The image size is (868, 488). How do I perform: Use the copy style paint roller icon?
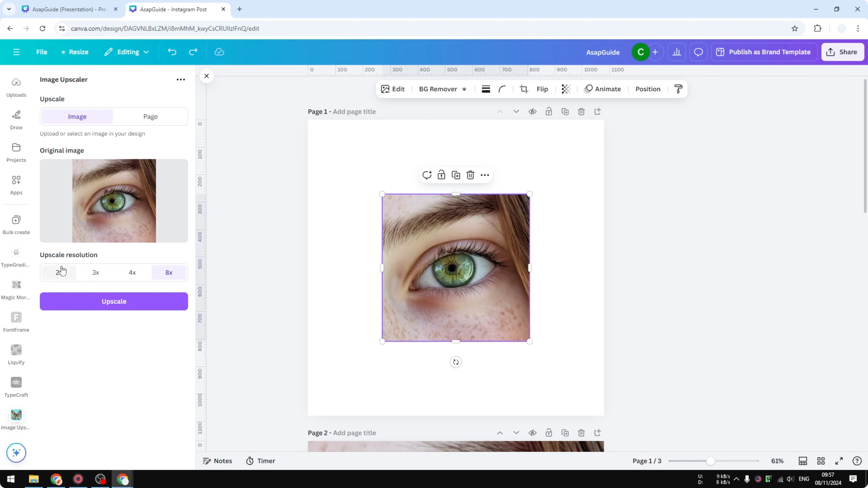coord(678,89)
